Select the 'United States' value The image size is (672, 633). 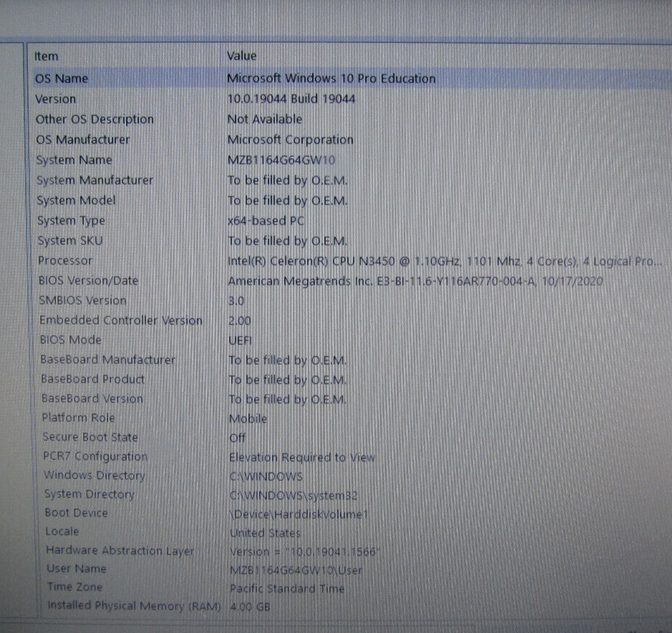pos(266,533)
